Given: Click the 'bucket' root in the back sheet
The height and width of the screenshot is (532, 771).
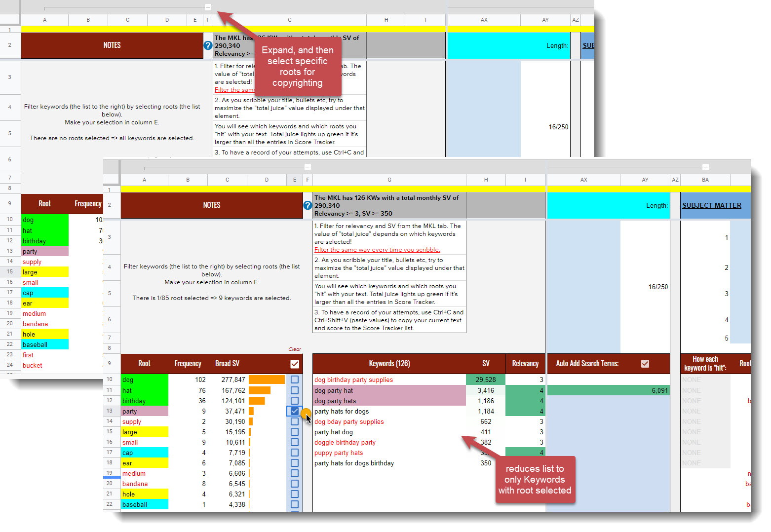Looking at the screenshot, I should (45, 365).
